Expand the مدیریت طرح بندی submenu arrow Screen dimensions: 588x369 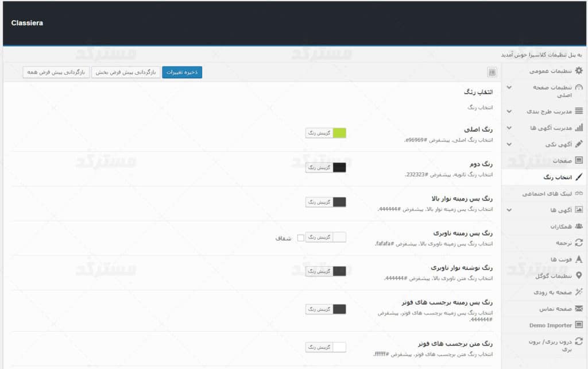tap(509, 111)
